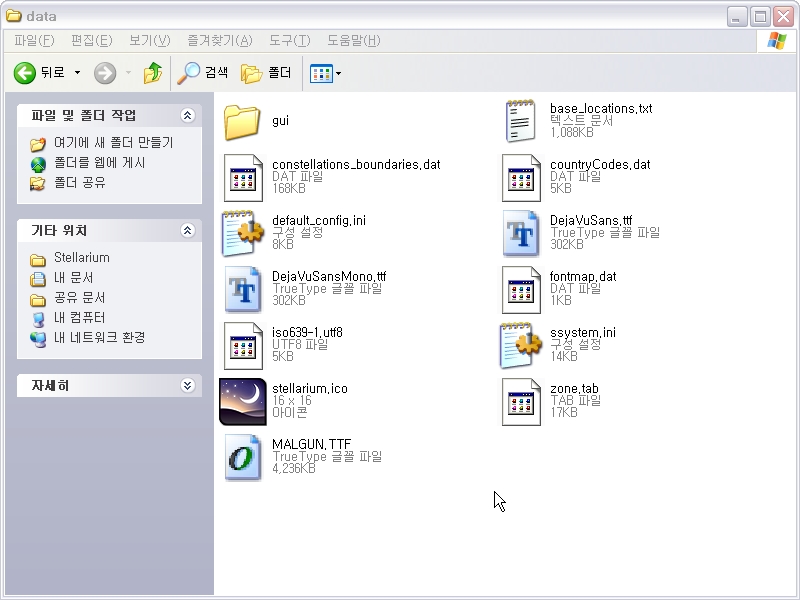Screen dimensions: 800x600
Task: Select the DejaVuSansMono.ttf font icon
Action: point(243,290)
